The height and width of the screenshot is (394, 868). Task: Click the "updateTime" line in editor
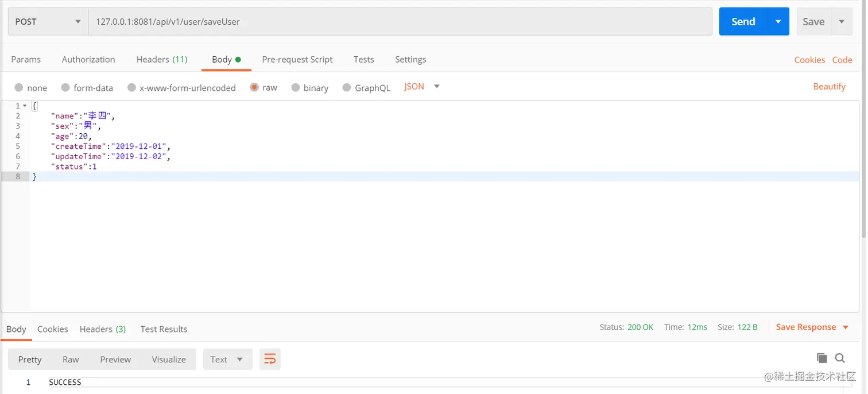(111, 156)
